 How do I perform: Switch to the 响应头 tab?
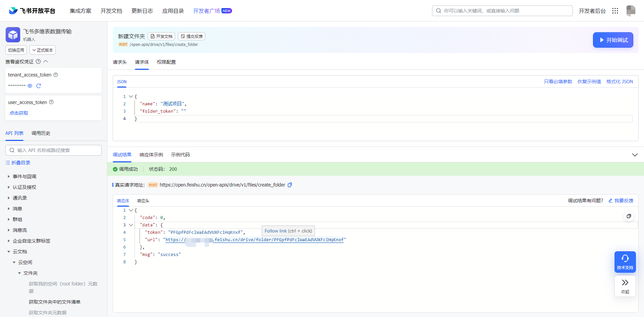(x=143, y=201)
